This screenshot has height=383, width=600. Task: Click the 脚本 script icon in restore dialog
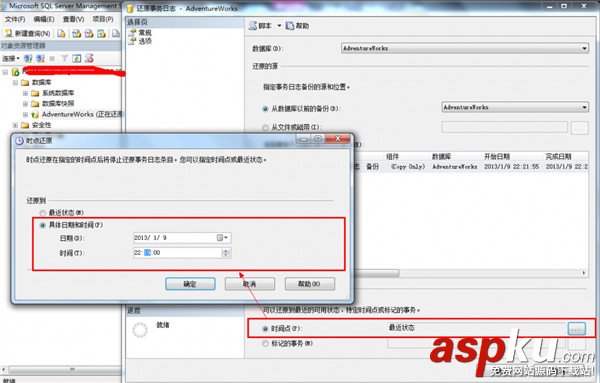pyautogui.click(x=253, y=26)
